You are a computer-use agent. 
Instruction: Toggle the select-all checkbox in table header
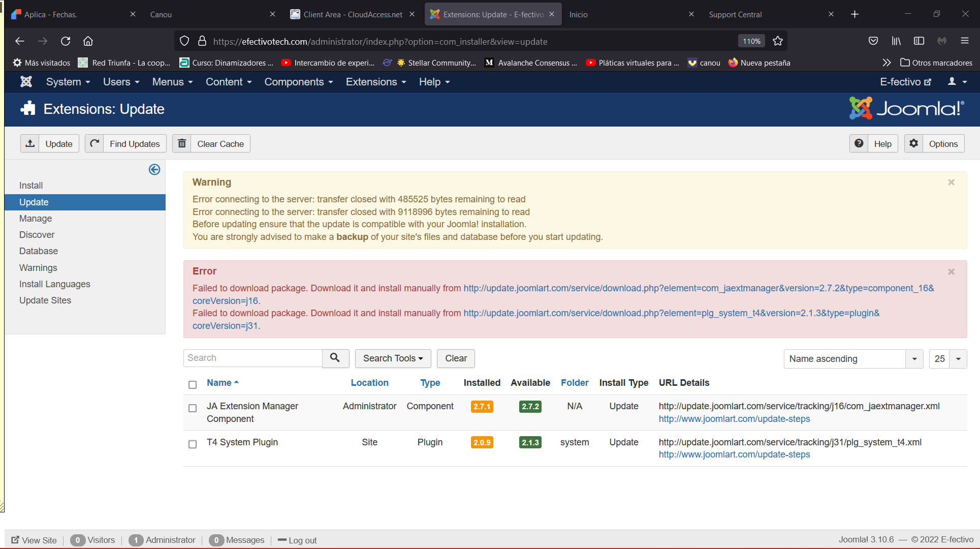193,385
